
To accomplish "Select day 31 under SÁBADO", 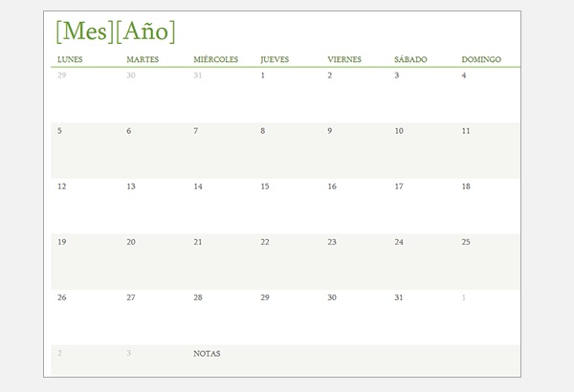I will pos(399,297).
